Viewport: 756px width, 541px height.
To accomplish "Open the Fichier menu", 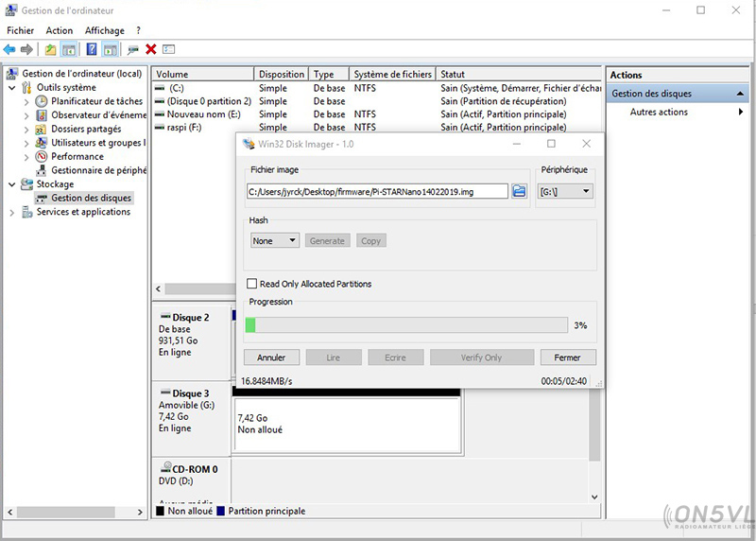I will pyautogui.click(x=20, y=30).
